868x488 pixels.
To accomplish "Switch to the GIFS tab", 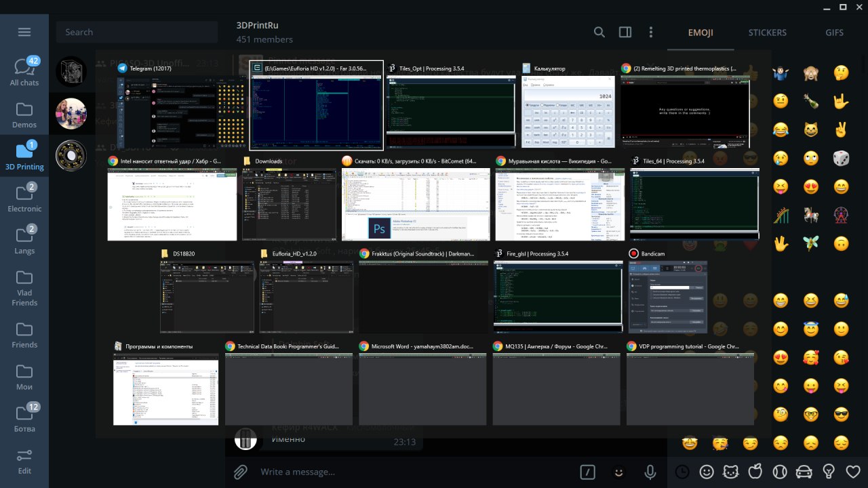I will click(835, 33).
